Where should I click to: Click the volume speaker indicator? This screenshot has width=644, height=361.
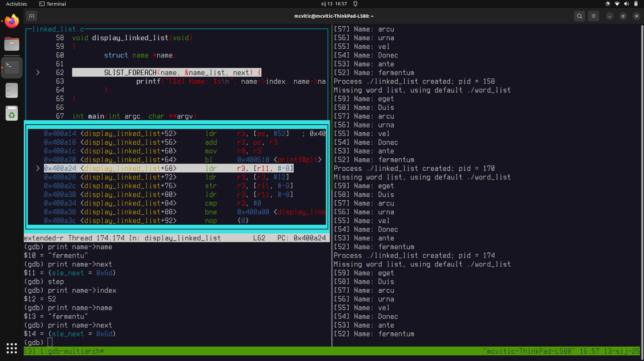tap(626, 4)
